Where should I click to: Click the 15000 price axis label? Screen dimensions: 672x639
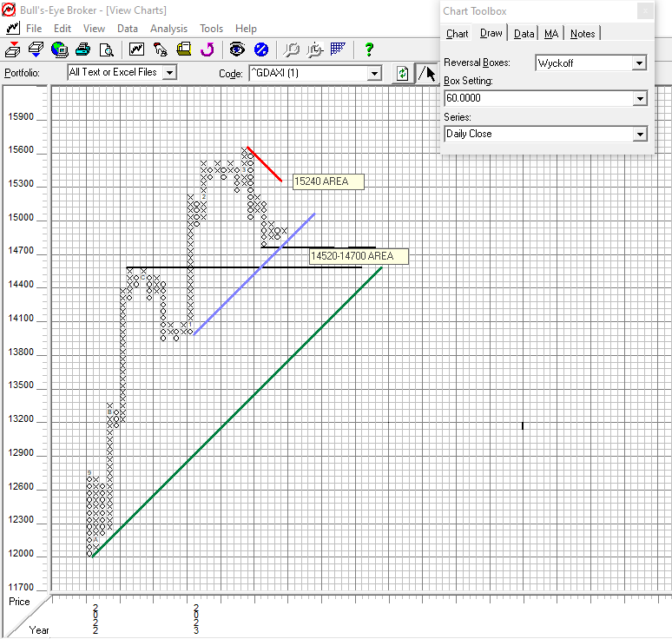pos(21,217)
